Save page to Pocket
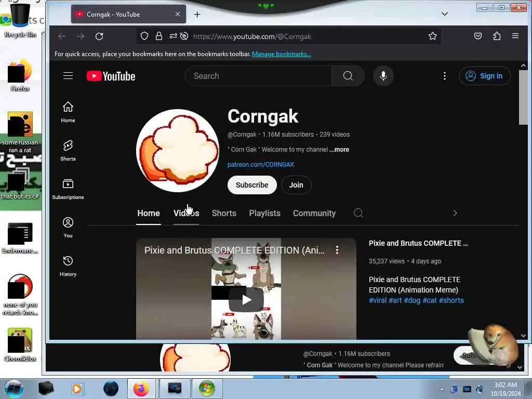This screenshot has width=532, height=399. 478,36
